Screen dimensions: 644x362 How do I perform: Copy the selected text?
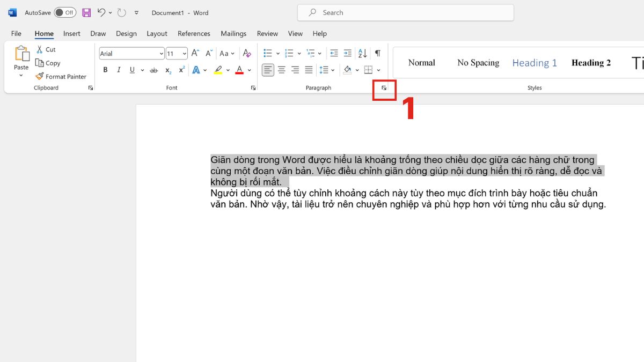(x=48, y=63)
